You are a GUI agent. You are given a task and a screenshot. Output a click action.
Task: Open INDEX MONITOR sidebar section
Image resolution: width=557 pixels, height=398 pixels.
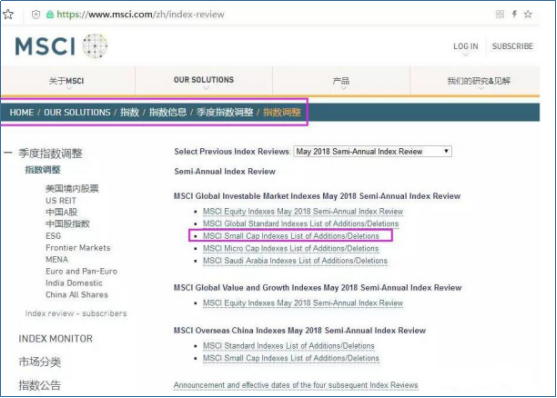click(x=55, y=339)
